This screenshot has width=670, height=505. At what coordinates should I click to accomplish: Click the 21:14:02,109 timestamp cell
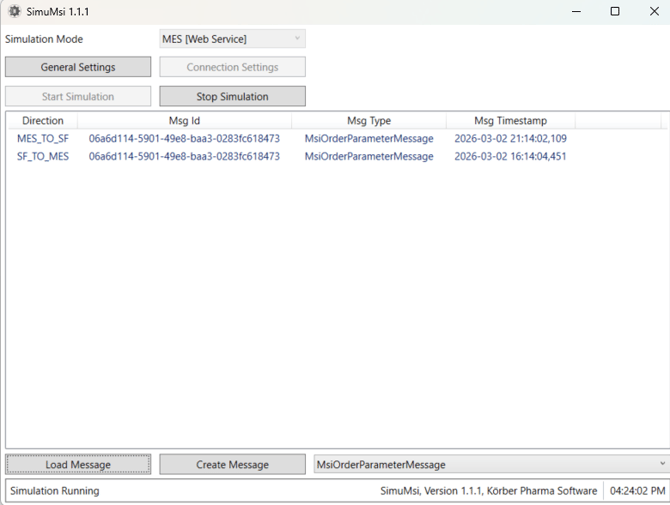(x=510, y=139)
